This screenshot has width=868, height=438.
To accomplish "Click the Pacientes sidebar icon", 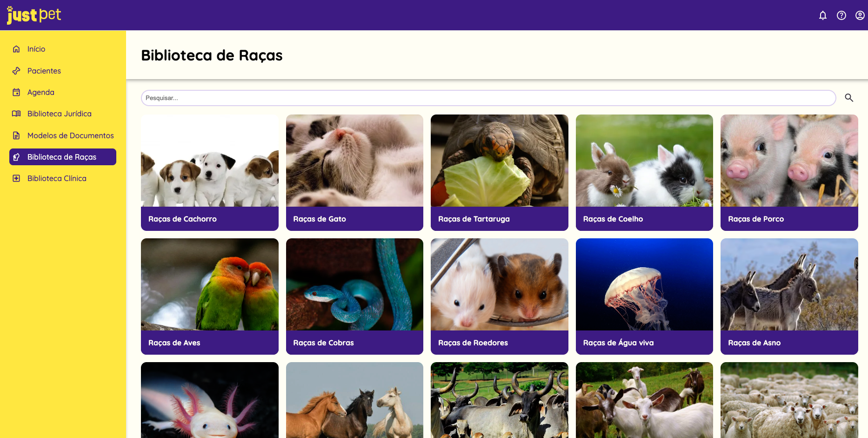I will point(16,71).
